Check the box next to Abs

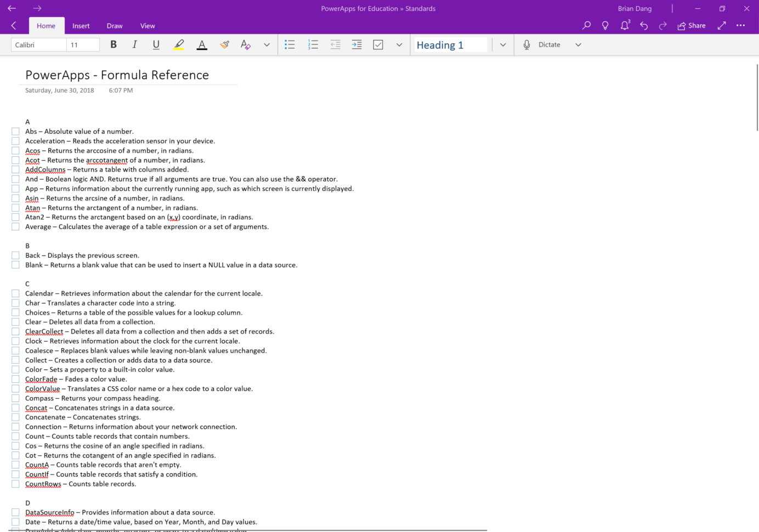[x=15, y=131]
